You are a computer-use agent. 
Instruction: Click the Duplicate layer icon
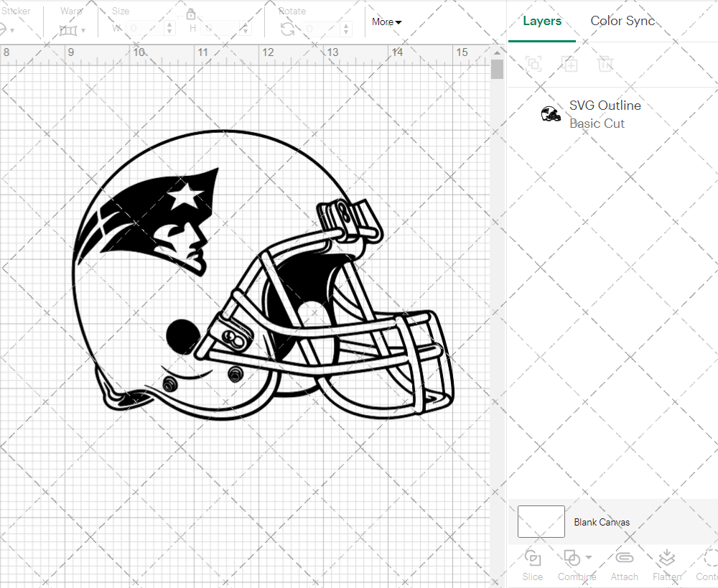point(569,64)
